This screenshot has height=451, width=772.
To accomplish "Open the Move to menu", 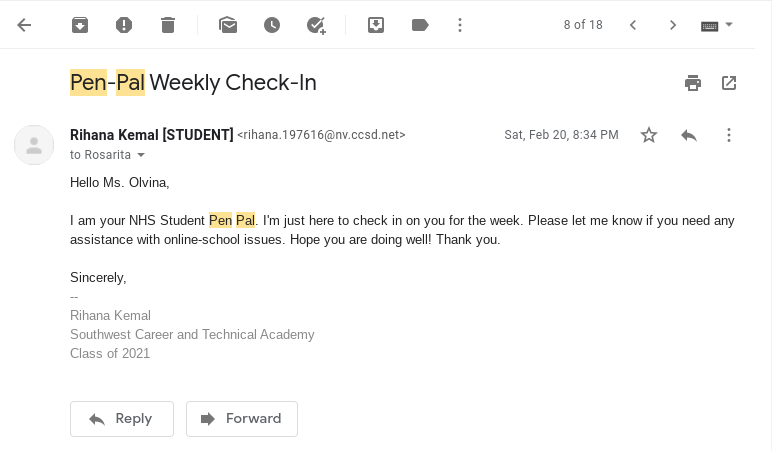I will (376, 25).
